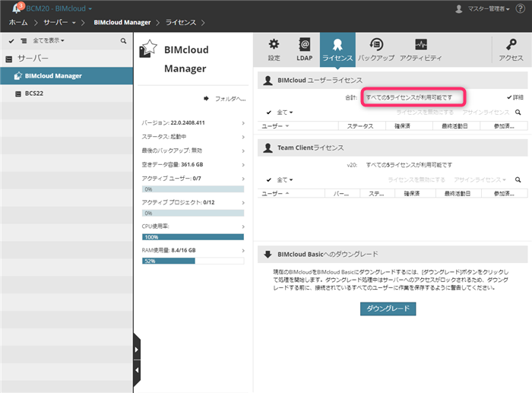This screenshot has width=532, height=393.
Task: Sort by ユーザー column in user licenses
Action: point(298,126)
